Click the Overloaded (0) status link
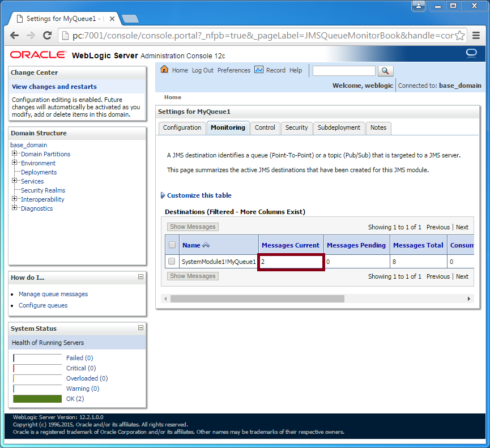This screenshot has width=490, height=448. [87, 378]
